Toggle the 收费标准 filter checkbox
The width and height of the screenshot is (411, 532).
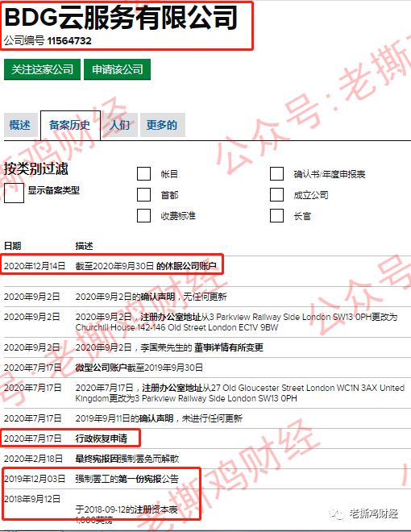[x=143, y=216]
